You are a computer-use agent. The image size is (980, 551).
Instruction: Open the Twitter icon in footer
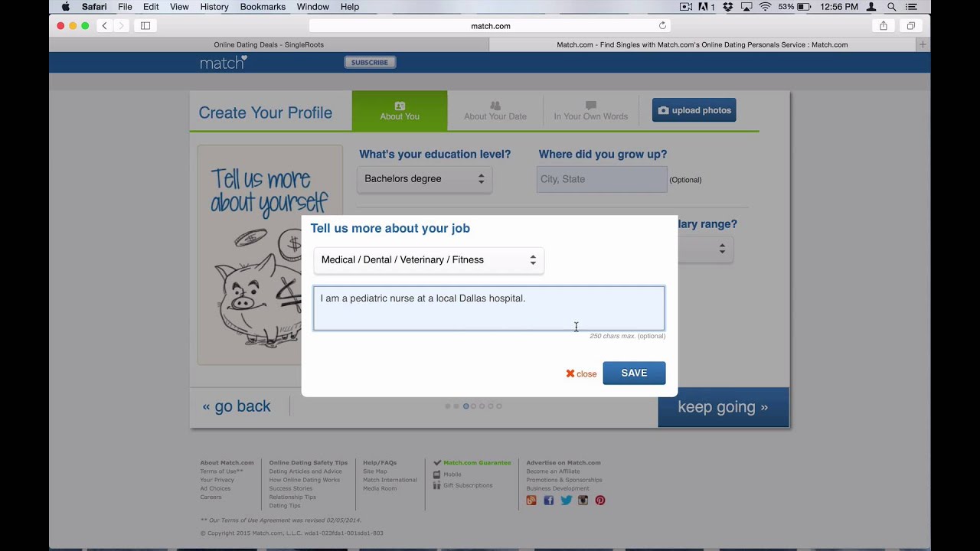(566, 500)
